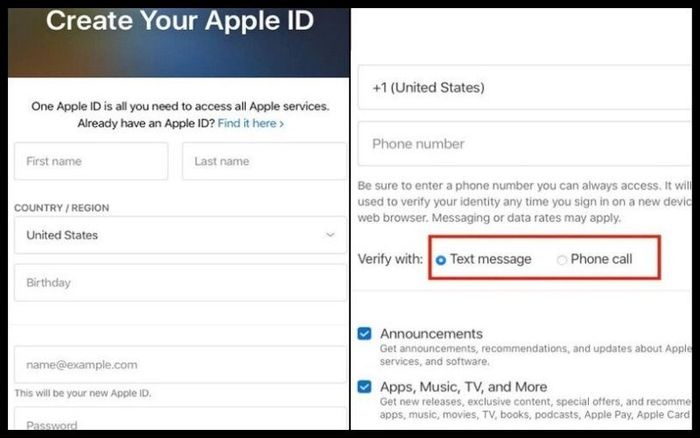
Task: Open the Find it here link
Action: (250, 123)
